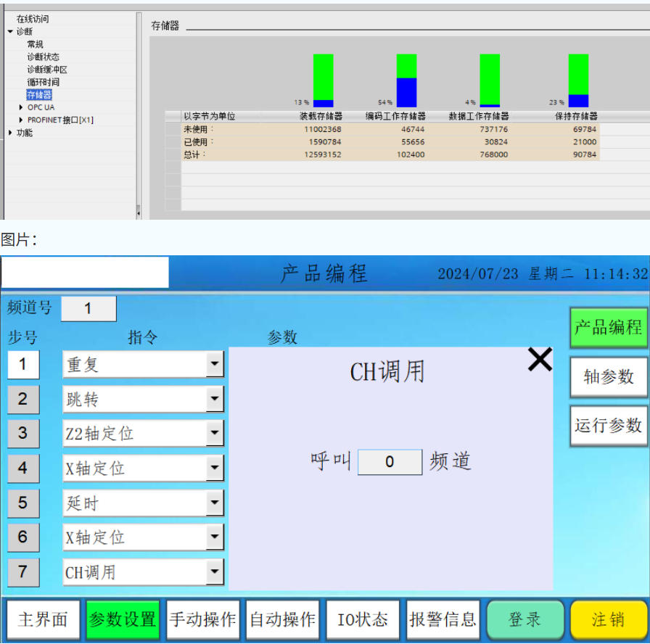Open the step 3 Z2轴定位 dropdown
This screenshot has width=650, height=644.
coord(215,434)
